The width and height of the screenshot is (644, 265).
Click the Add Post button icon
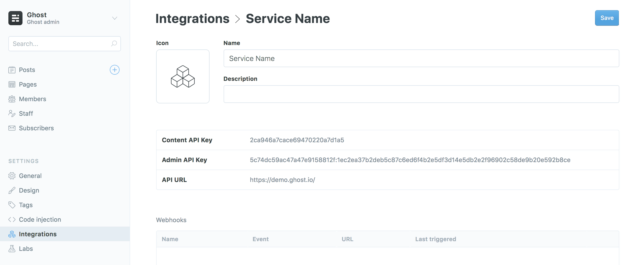coord(115,69)
